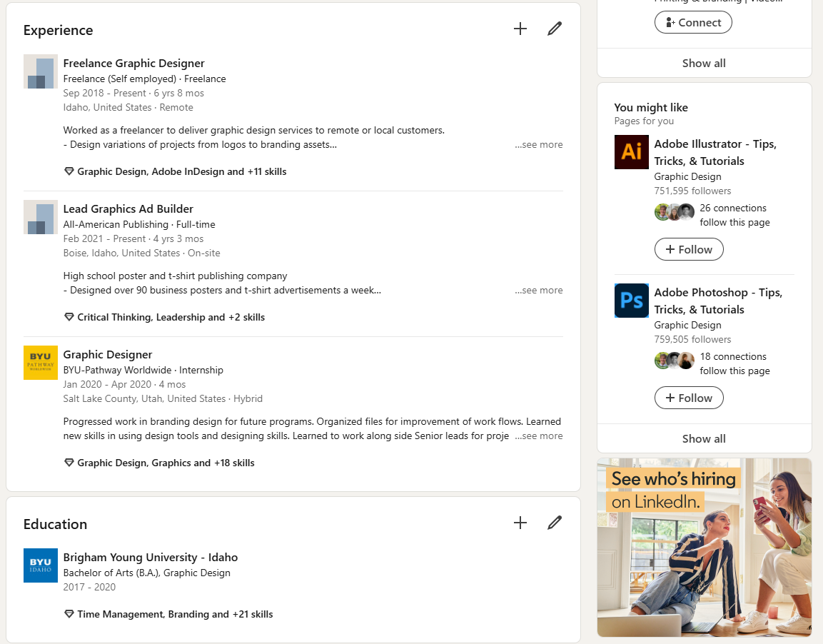Click 759,505 followers text
Image resolution: width=823 pixels, height=644 pixels.
(x=692, y=340)
